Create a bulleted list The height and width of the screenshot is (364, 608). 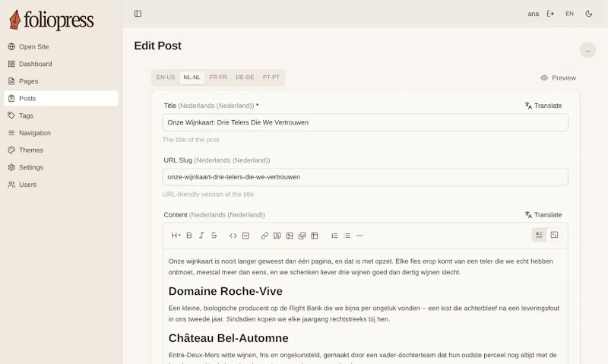pyautogui.click(x=347, y=236)
